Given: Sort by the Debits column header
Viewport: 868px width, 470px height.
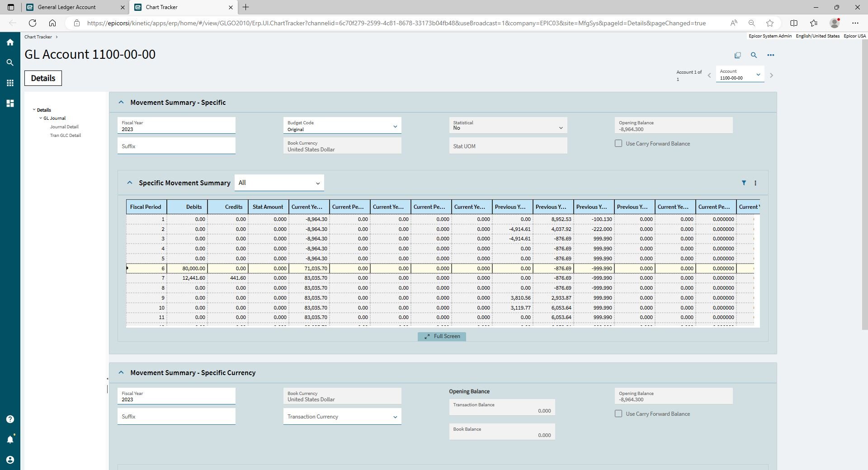Looking at the screenshot, I should (188, 207).
